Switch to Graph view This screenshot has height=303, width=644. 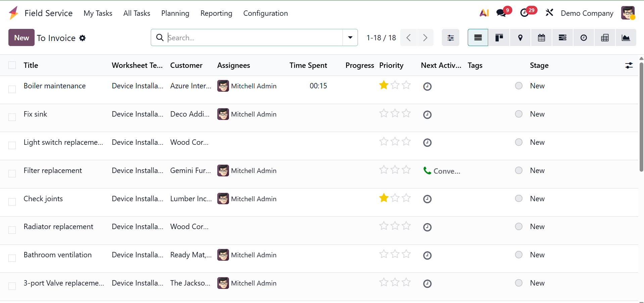point(626,38)
